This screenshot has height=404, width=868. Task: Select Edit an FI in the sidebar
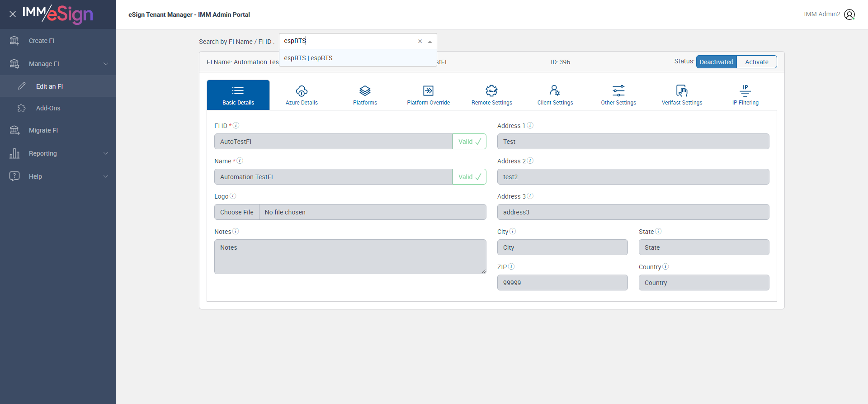pos(58,86)
